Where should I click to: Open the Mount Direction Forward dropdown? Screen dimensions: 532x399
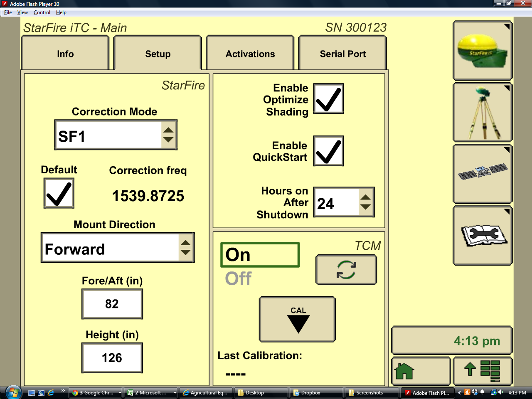point(118,248)
